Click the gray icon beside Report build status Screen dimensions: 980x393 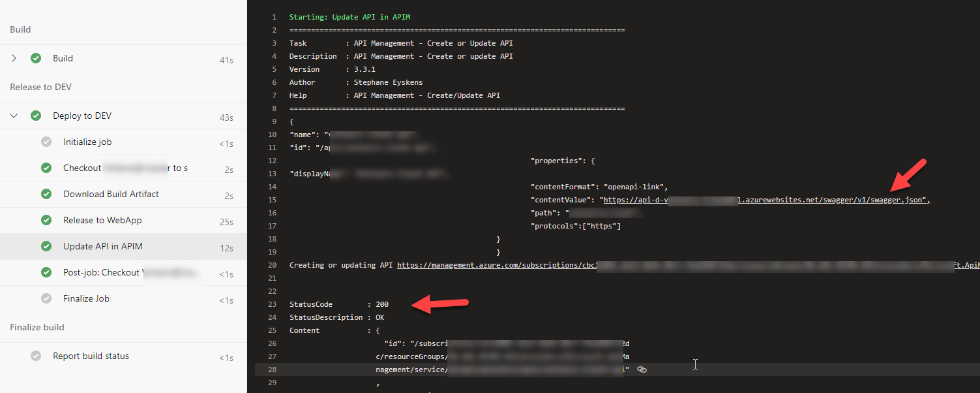tap(36, 356)
